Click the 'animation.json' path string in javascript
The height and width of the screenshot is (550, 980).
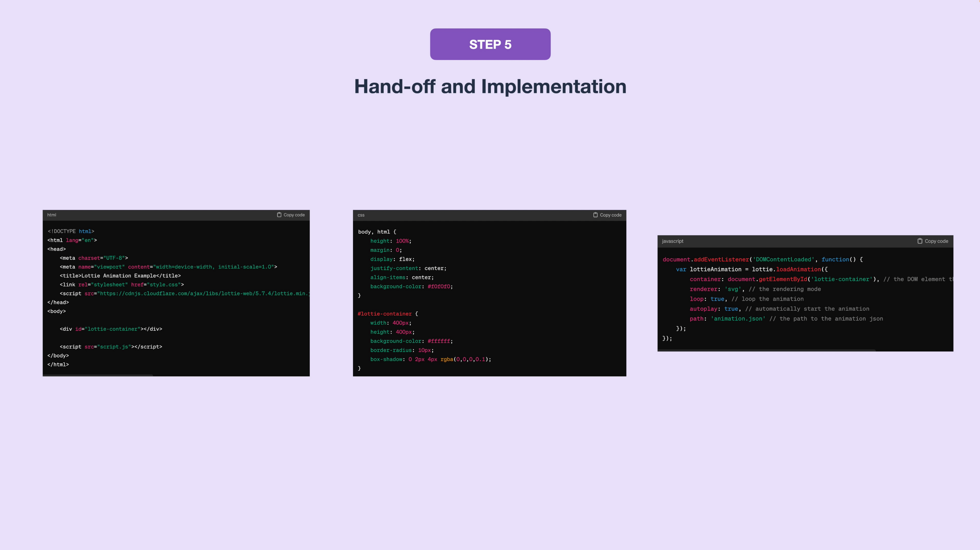pyautogui.click(x=737, y=318)
